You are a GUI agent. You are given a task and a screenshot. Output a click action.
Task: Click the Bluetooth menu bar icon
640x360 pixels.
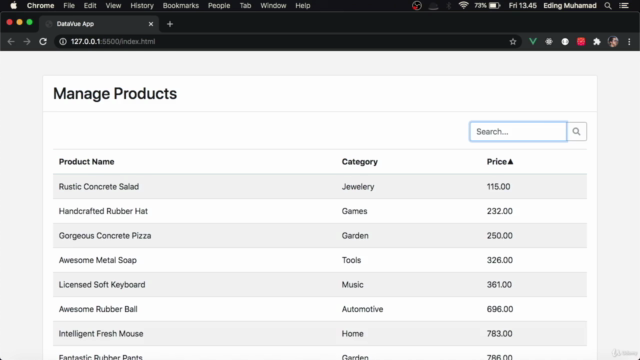449,6
